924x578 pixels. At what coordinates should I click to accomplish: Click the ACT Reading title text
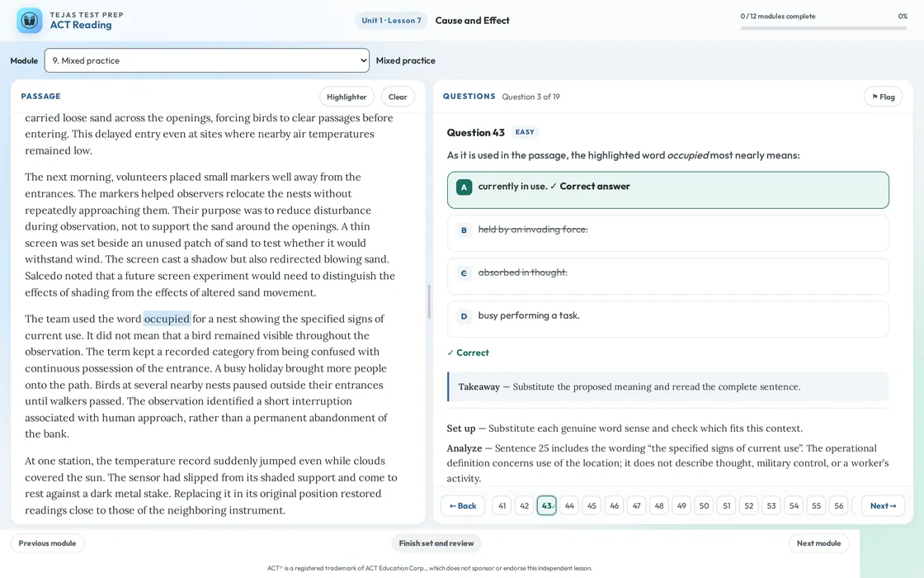click(x=81, y=25)
